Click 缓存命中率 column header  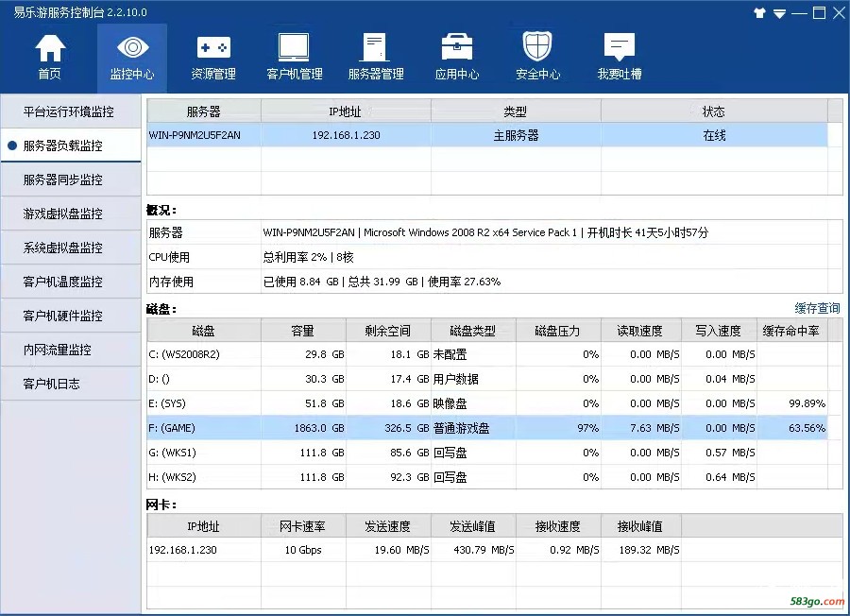(792, 331)
